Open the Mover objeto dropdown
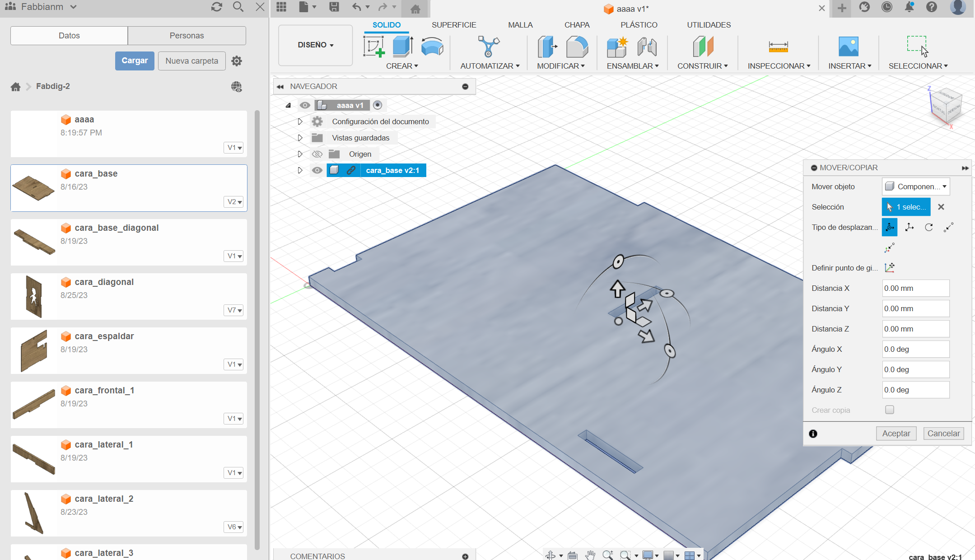The width and height of the screenshot is (975, 560). pos(915,187)
